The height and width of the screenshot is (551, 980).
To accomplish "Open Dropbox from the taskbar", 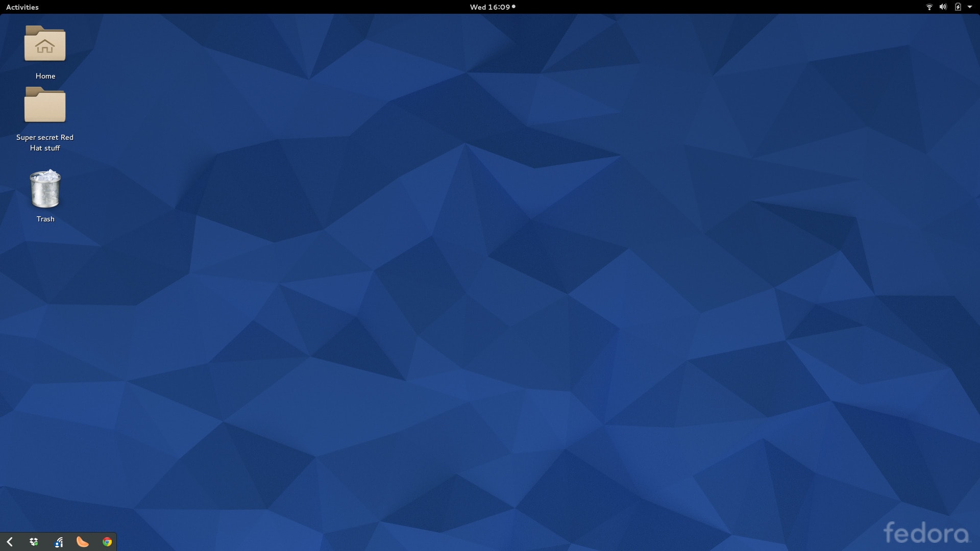I will coord(34,542).
